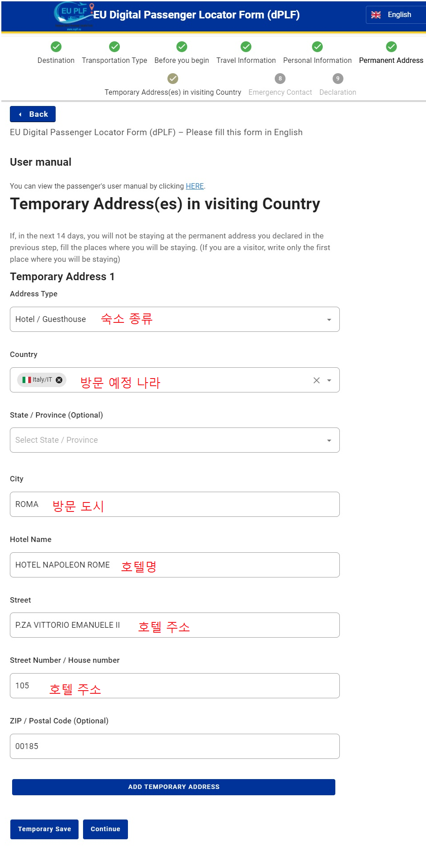426x868 pixels.
Task: Click ADD TEMPORARY ADDRESS button
Action: pyautogui.click(x=174, y=787)
